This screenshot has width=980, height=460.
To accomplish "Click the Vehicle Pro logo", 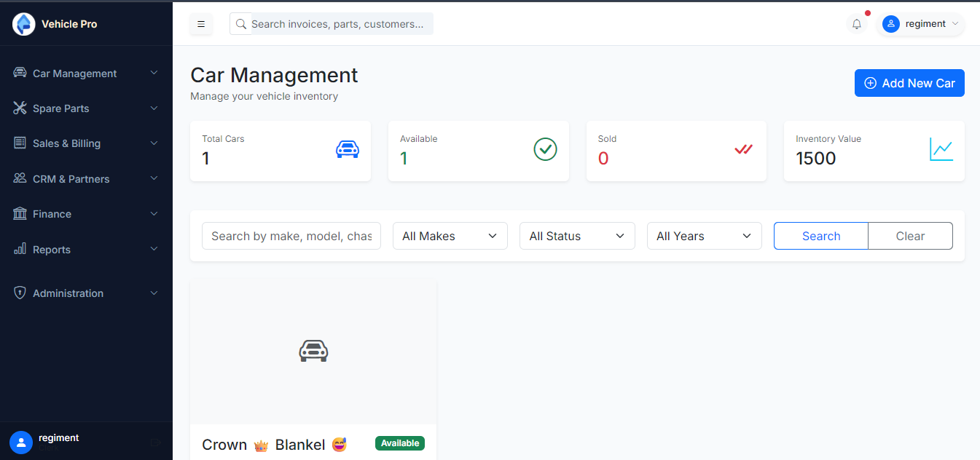I will (x=23, y=24).
